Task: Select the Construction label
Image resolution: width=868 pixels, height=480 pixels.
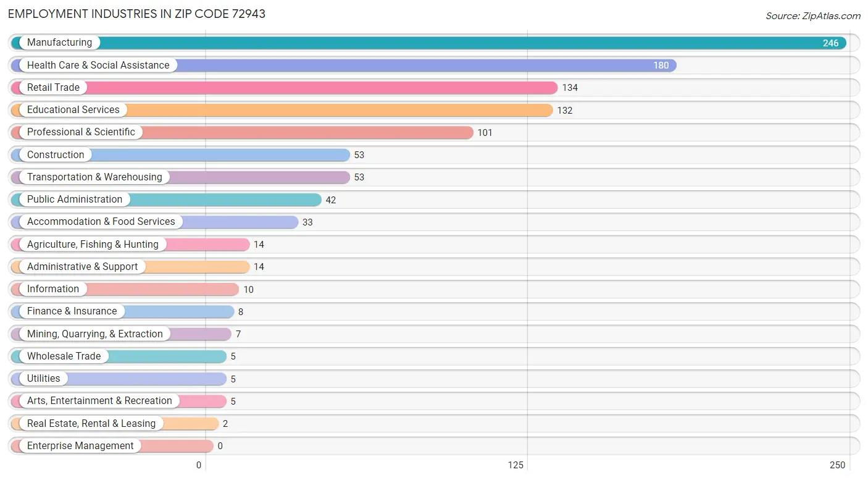Action: [56, 154]
